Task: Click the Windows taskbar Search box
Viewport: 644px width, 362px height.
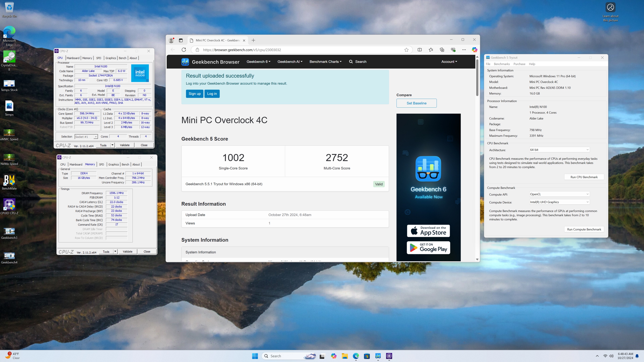Action: [x=289, y=356]
